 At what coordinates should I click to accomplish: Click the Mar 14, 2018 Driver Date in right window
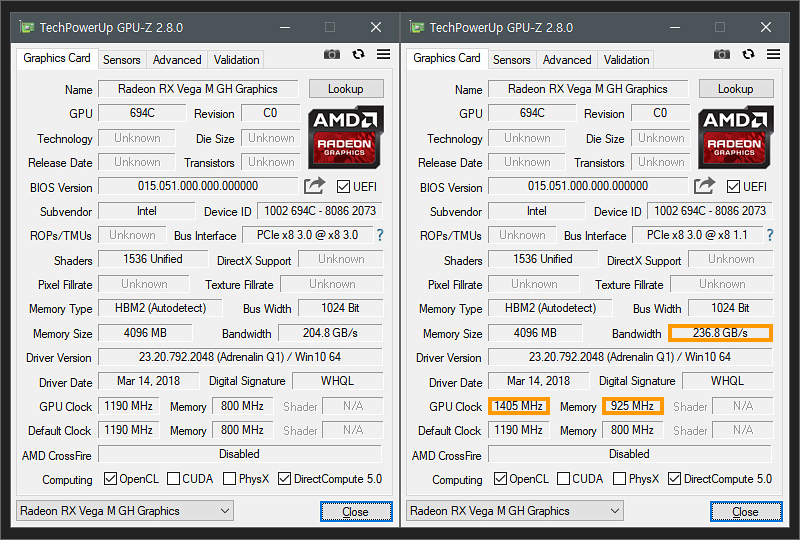[x=538, y=381]
